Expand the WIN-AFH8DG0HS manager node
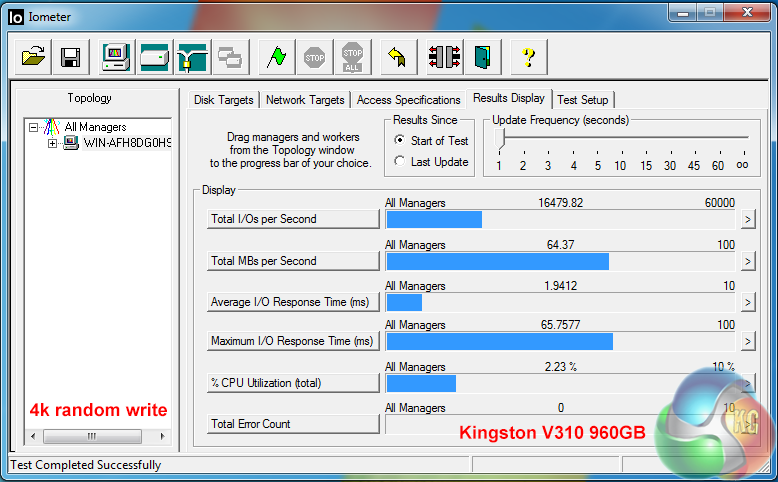This screenshot has height=482, width=778. pyautogui.click(x=52, y=143)
